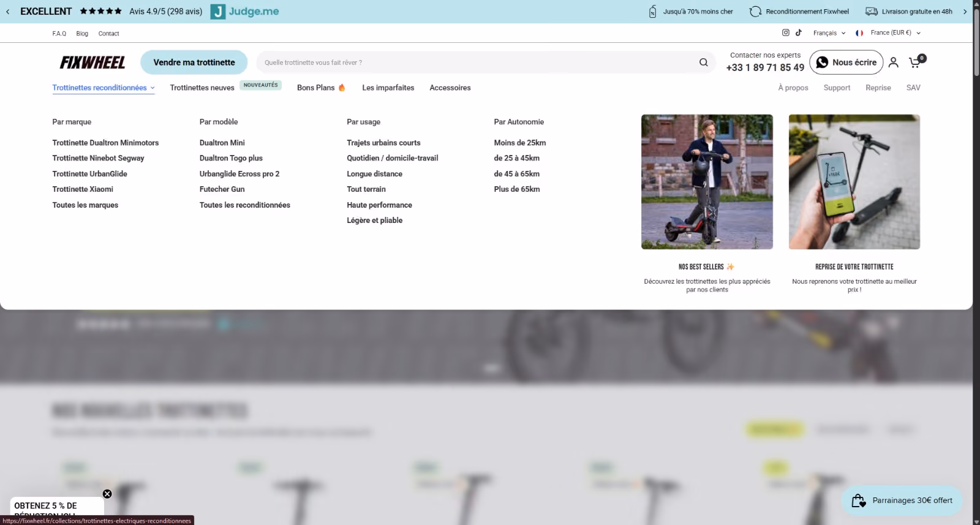Close the 5% discount popup
980x525 pixels.
[107, 494]
